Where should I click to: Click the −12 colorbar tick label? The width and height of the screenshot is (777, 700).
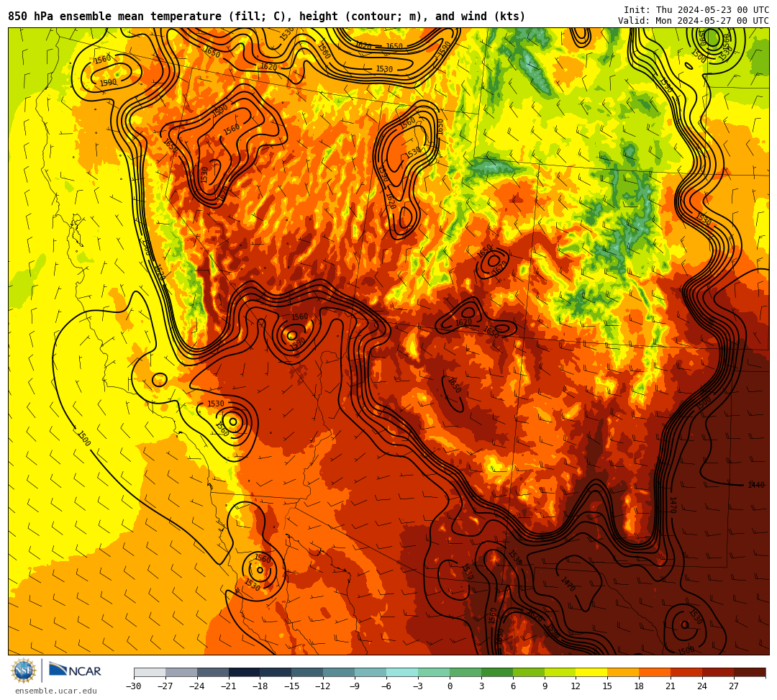pyautogui.click(x=324, y=686)
